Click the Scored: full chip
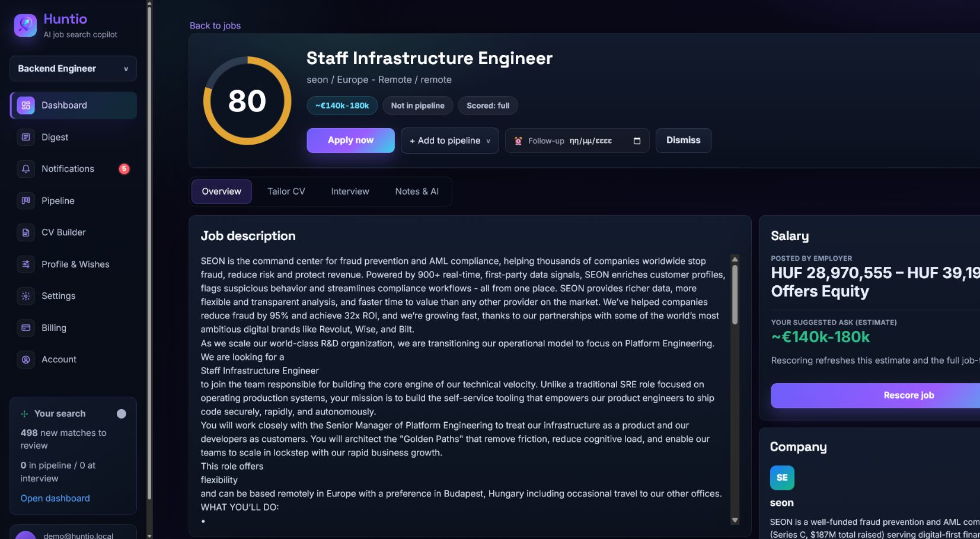This screenshot has width=980, height=539. (488, 106)
